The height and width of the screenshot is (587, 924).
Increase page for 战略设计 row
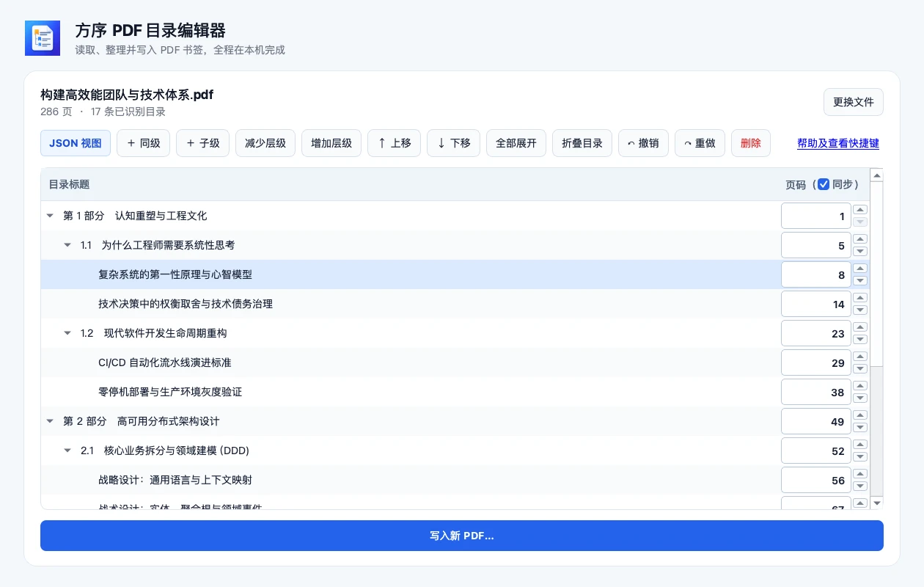coord(861,474)
